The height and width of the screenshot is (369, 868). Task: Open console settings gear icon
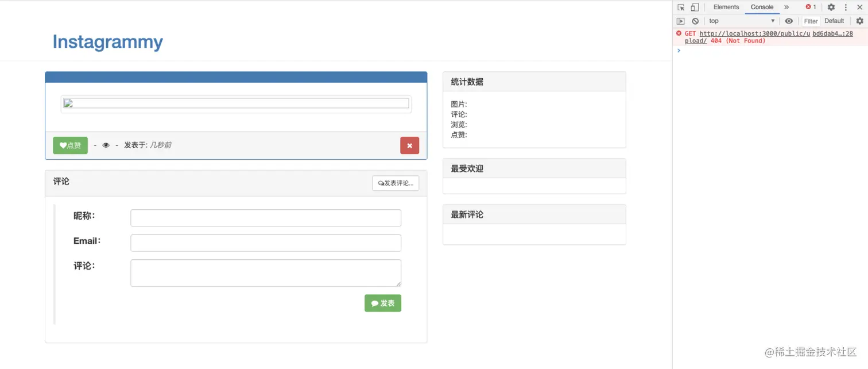pyautogui.click(x=859, y=21)
